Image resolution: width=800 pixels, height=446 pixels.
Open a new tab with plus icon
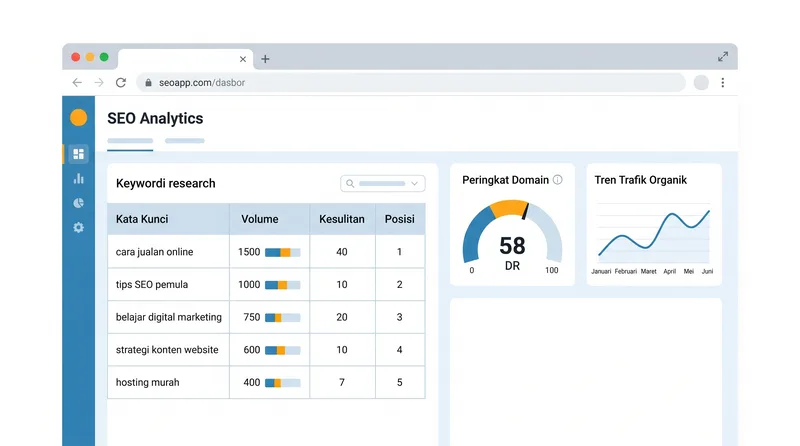pos(265,59)
